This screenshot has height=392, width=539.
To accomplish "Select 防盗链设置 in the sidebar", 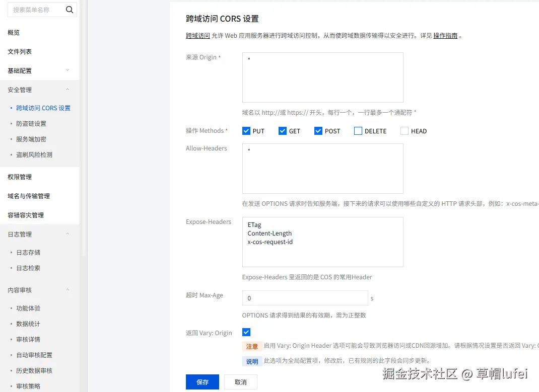I will tap(31, 123).
